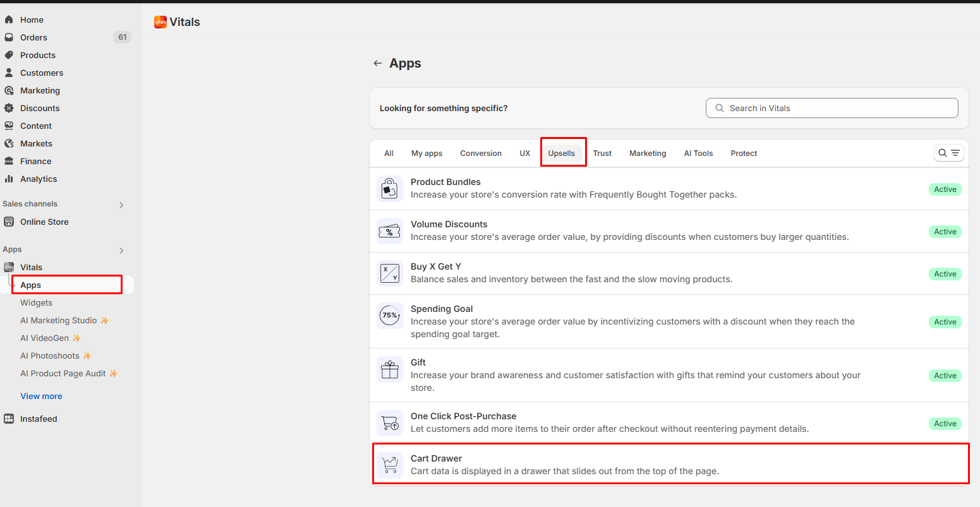Image resolution: width=980 pixels, height=507 pixels.
Task: Click the Orders count badge 61
Action: pos(122,37)
